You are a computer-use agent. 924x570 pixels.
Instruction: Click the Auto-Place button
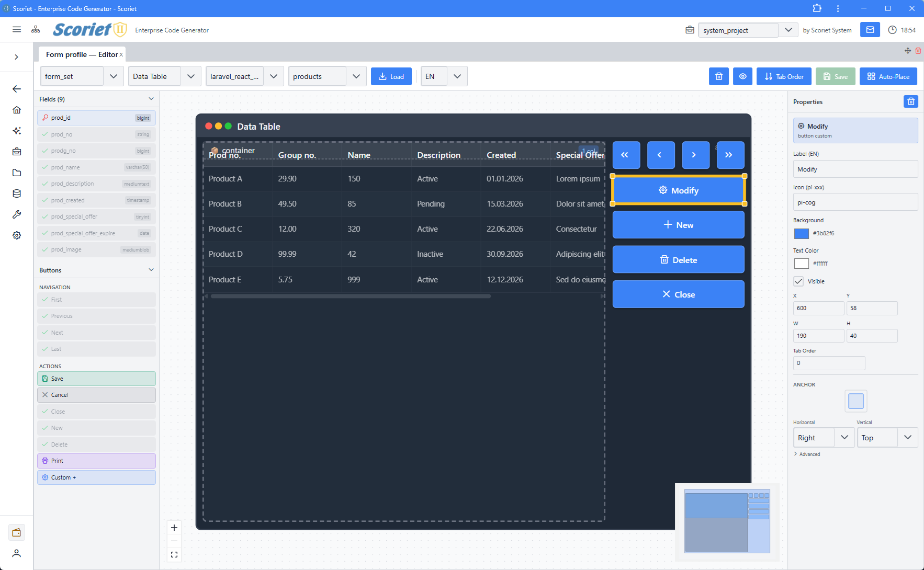[x=888, y=76]
